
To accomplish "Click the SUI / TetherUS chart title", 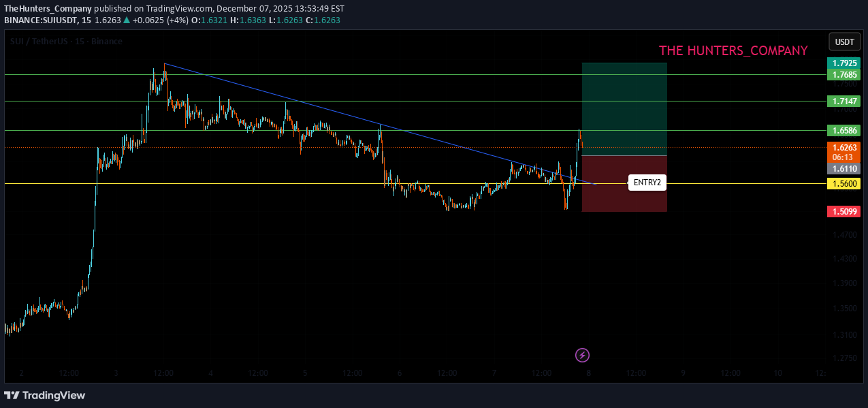I will point(66,42).
